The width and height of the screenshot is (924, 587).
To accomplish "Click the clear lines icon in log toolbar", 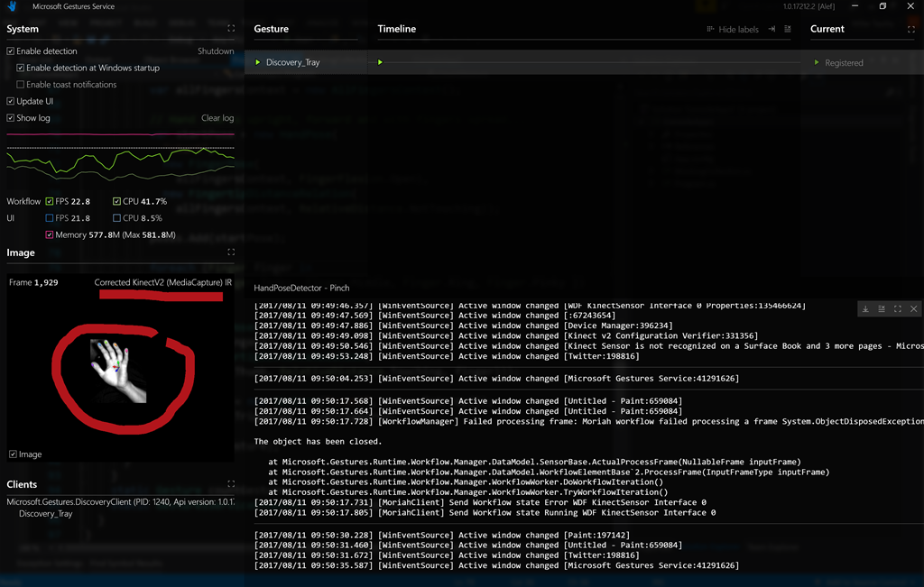I will tap(882, 309).
